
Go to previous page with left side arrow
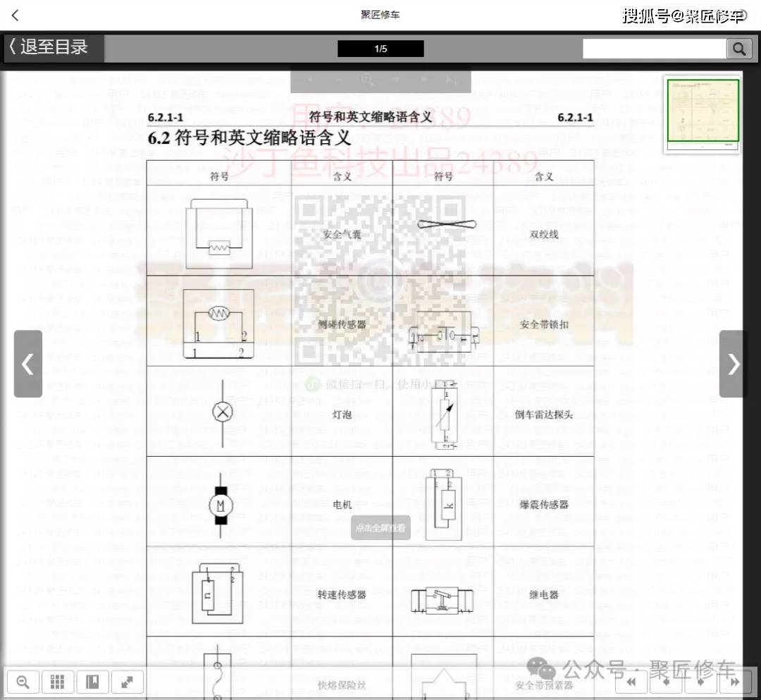click(x=27, y=364)
